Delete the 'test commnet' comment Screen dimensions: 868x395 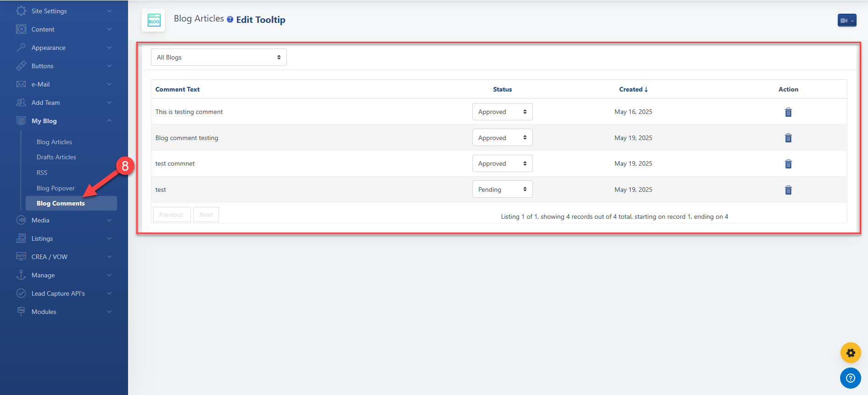point(788,164)
